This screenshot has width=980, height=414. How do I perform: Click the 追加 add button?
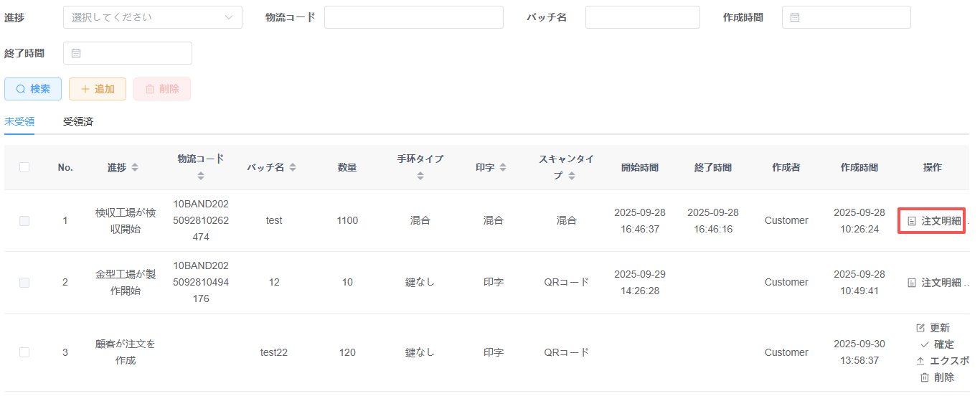98,89
